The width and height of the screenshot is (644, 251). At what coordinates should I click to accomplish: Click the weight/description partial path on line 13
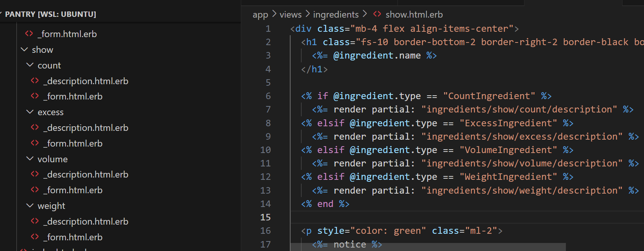(522, 191)
